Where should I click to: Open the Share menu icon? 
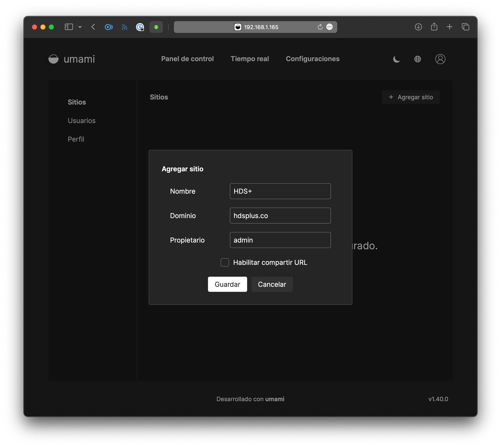tap(434, 27)
